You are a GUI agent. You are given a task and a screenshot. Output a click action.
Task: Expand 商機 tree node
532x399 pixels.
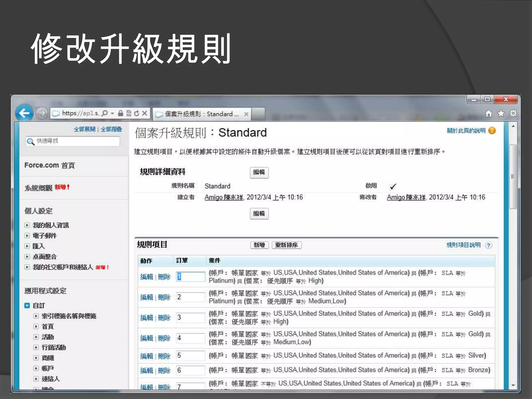coord(36,358)
